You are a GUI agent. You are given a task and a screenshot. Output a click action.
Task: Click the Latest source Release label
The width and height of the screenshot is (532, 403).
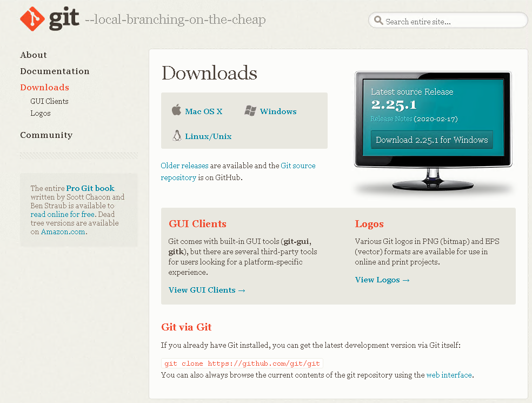point(412,91)
